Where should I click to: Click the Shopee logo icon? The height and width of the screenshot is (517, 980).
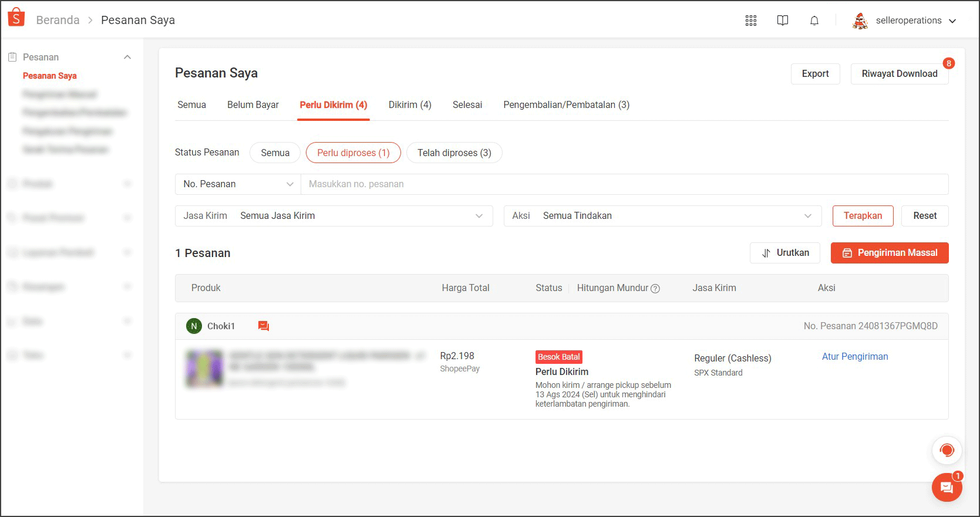tap(16, 18)
